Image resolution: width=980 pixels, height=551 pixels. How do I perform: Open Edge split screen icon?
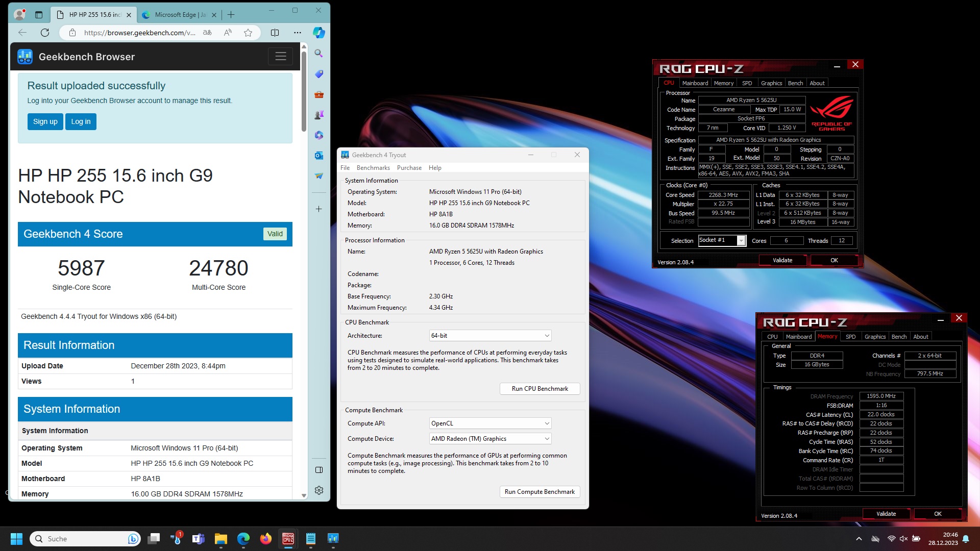[x=275, y=33]
